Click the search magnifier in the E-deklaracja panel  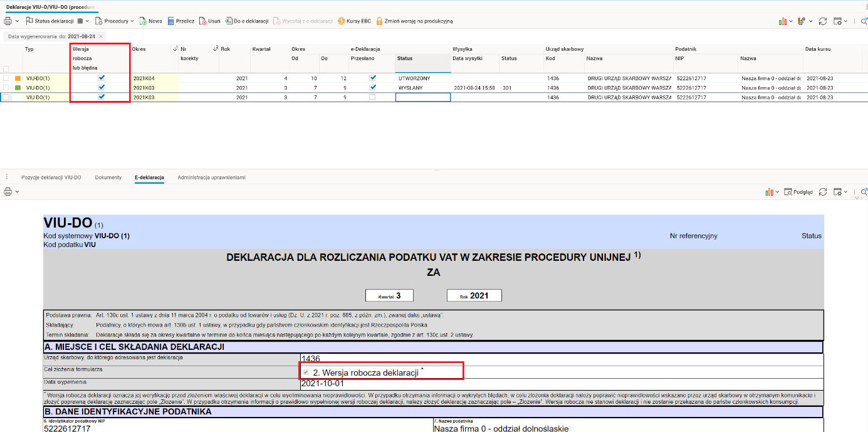864,192
